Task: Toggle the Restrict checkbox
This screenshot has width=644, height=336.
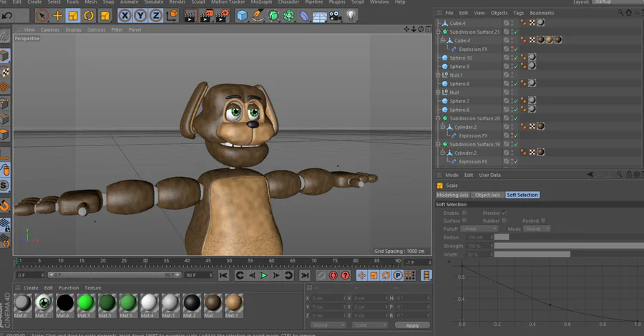Action: click(543, 221)
